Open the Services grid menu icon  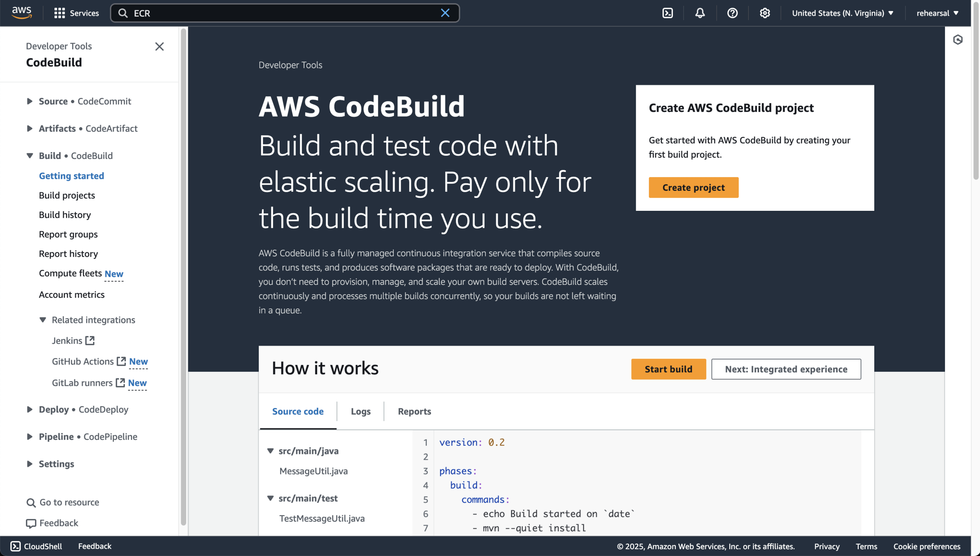(x=59, y=13)
